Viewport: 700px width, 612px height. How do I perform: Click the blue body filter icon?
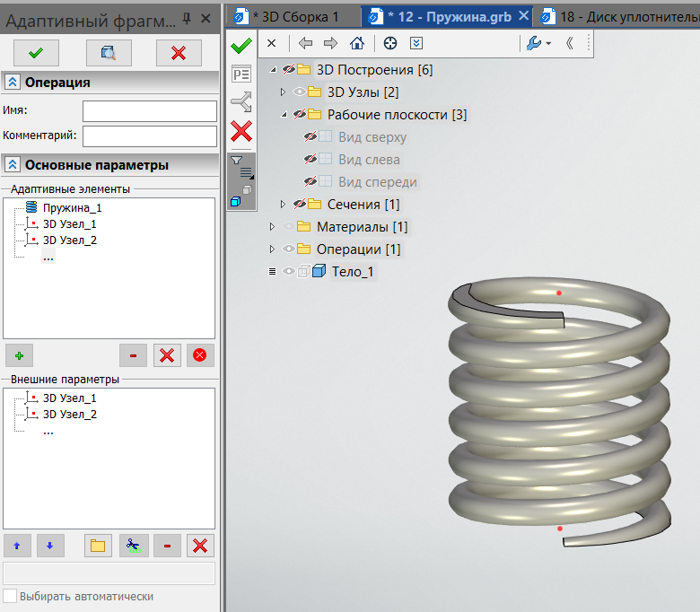click(236, 202)
